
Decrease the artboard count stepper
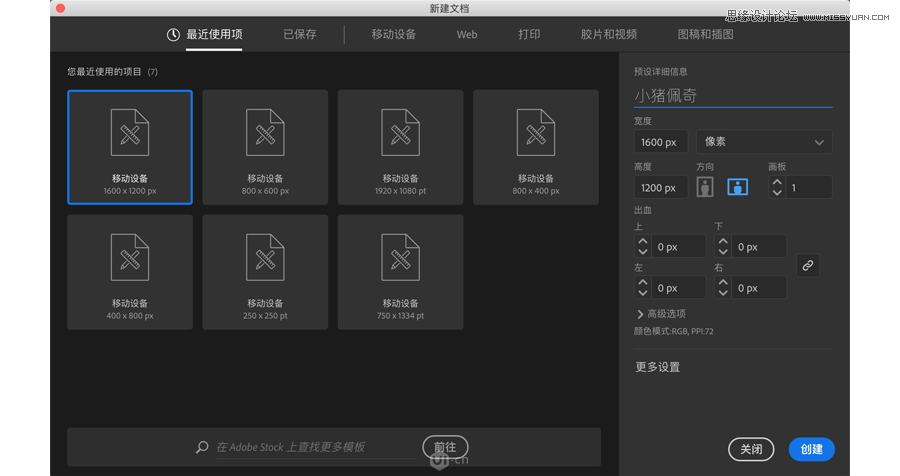[x=777, y=193]
